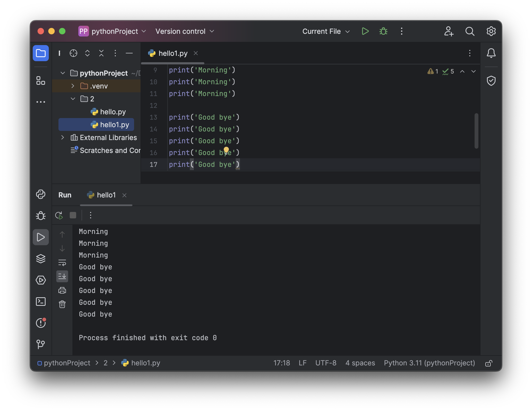Image resolution: width=532 pixels, height=411 pixels.
Task: Clear all run output with trash icon
Action: pos(62,304)
